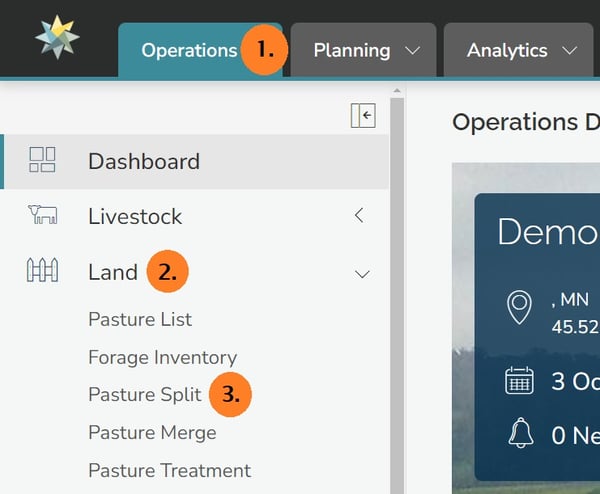Screen dimensions: 600x494
Task: Click the sidebar vertical scrollbar
Action: pyautogui.click(x=397, y=300)
